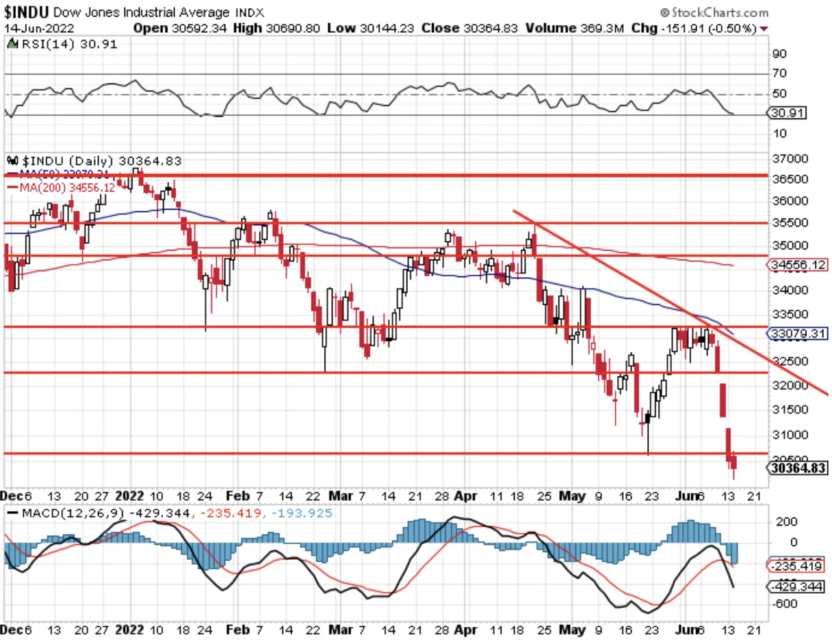
Task: Click the RSI(14) indicator icon
Action: pyautogui.click(x=12, y=44)
